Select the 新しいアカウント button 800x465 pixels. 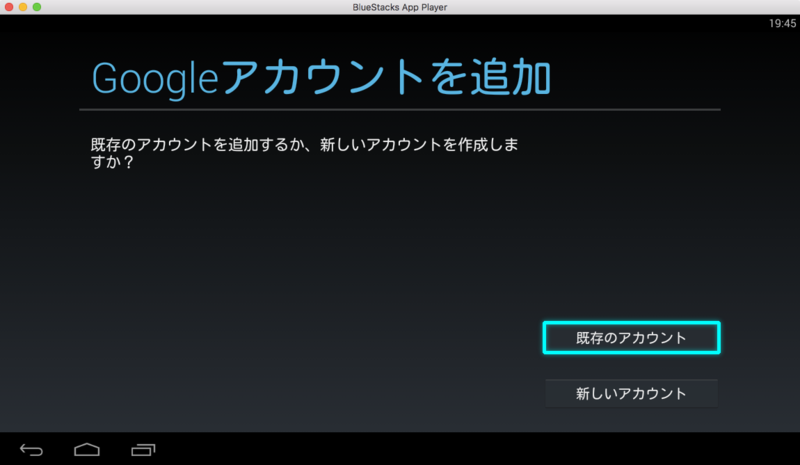[x=632, y=394]
